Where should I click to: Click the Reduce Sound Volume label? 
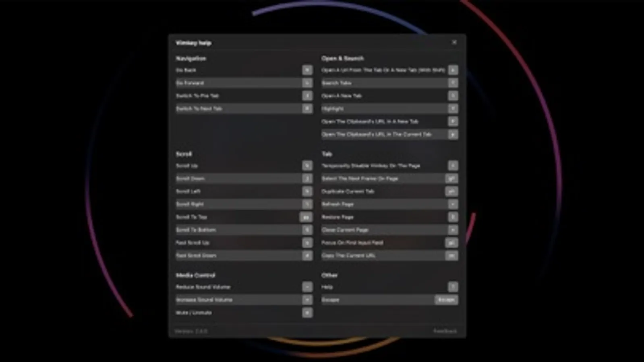203,287
